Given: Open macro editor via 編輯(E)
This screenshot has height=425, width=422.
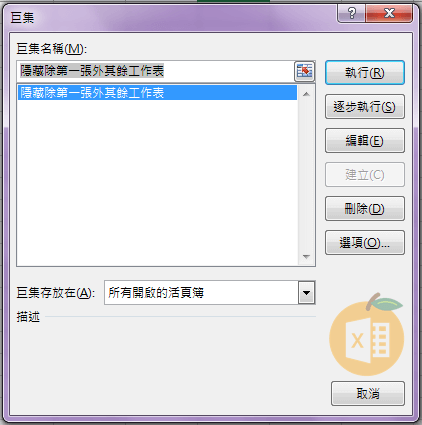Looking at the screenshot, I should tap(365, 141).
